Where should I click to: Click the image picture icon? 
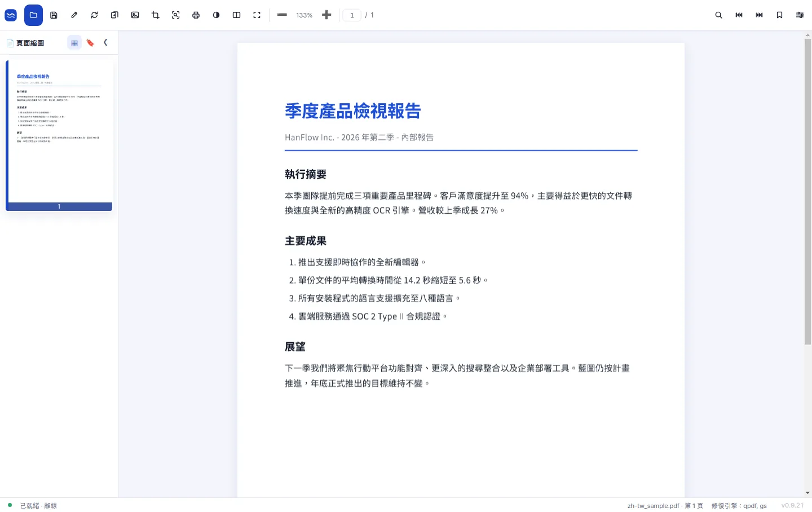(x=135, y=15)
